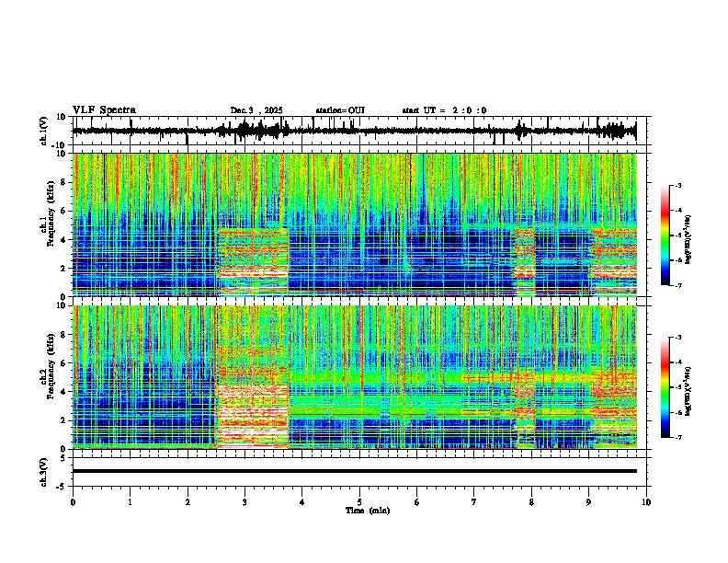728x563 pixels.
Task: Click the ch.1 colorbar "log(PSD)" label
Action: (x=688, y=240)
